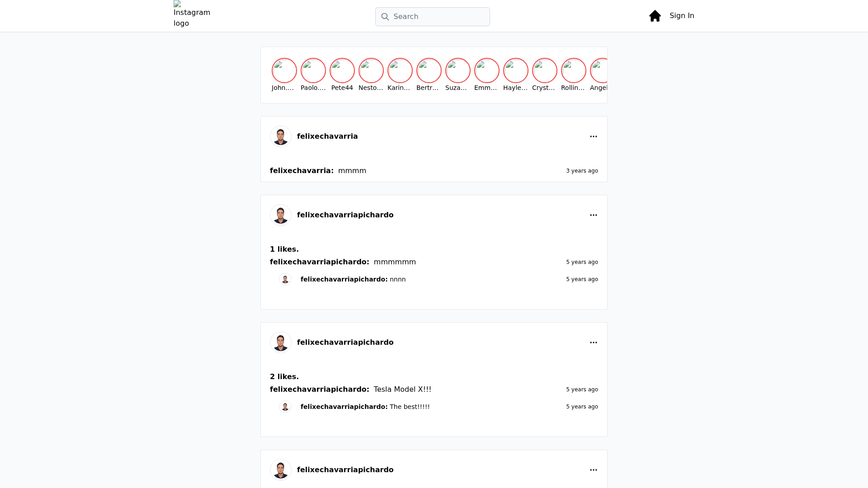Click the 2 likes. text
Image resolution: width=868 pixels, height=488 pixels.
click(284, 377)
